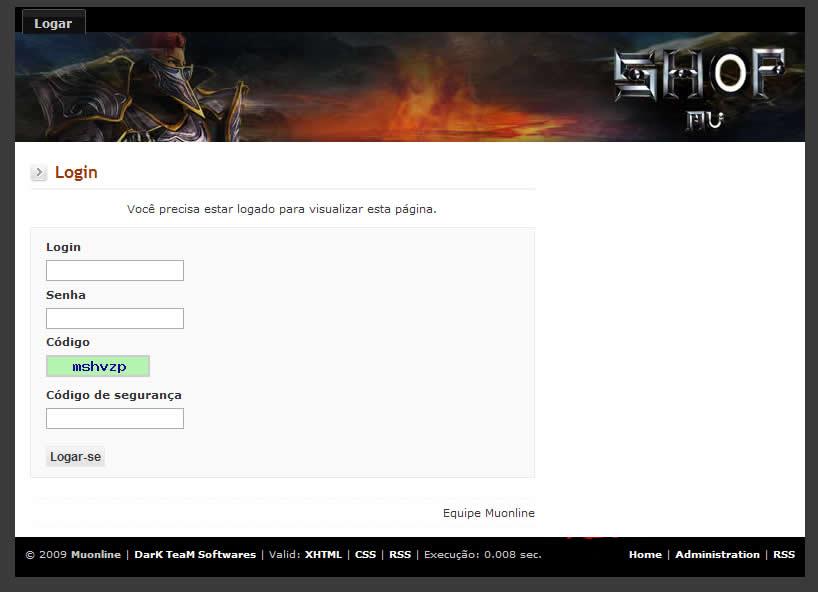Focus the Login username field

115,271
